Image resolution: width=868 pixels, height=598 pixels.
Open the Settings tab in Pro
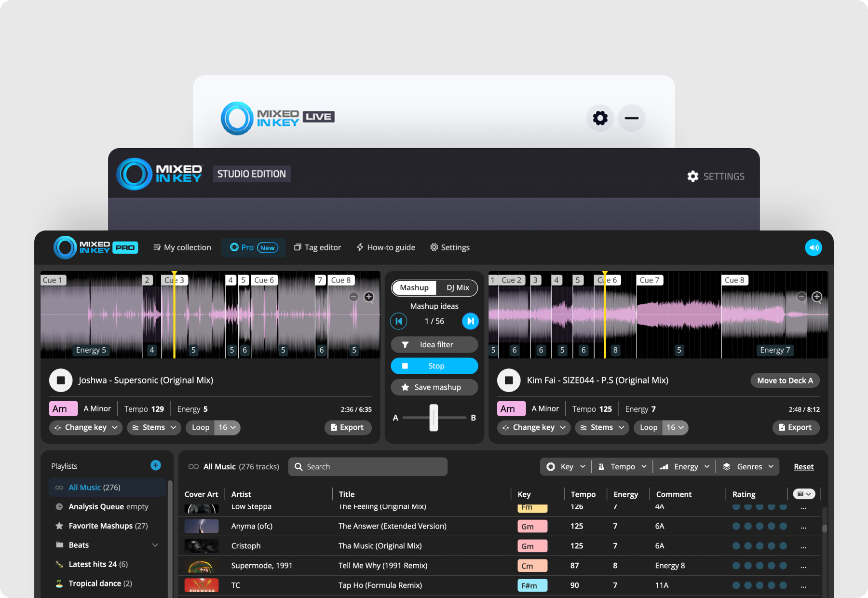pos(450,247)
